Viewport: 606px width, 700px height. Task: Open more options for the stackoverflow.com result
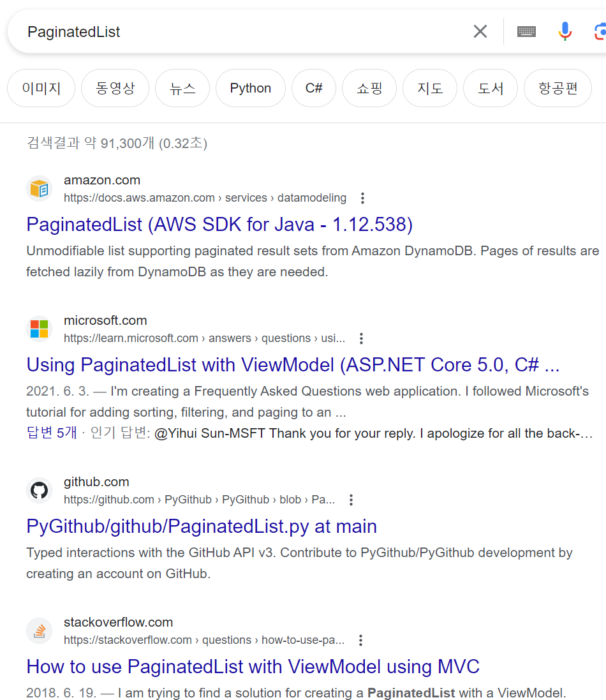pos(360,640)
